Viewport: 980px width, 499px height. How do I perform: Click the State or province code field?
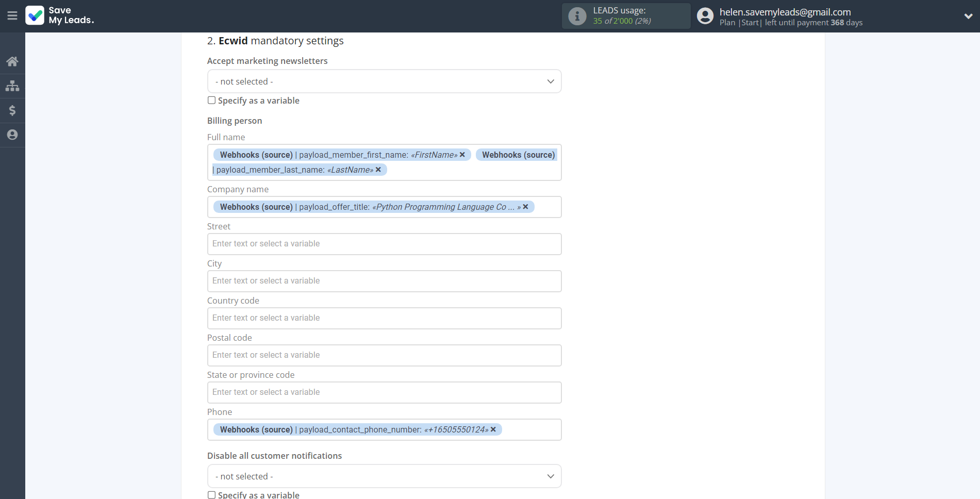384,392
